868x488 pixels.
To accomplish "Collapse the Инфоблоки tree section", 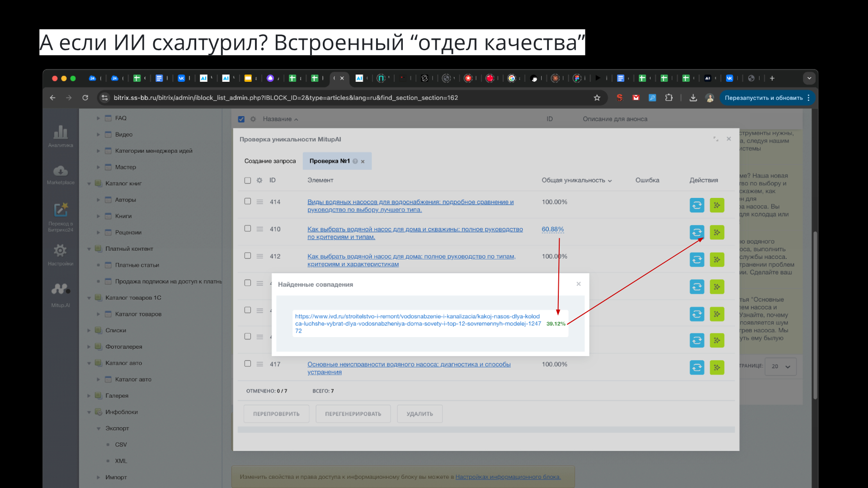I will tap(89, 412).
